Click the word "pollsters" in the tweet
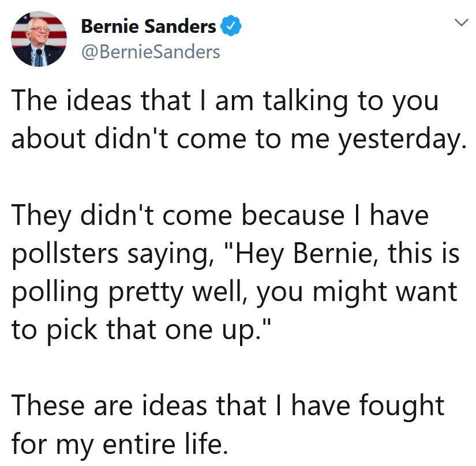Screen dimensions: 476x466 (65, 254)
